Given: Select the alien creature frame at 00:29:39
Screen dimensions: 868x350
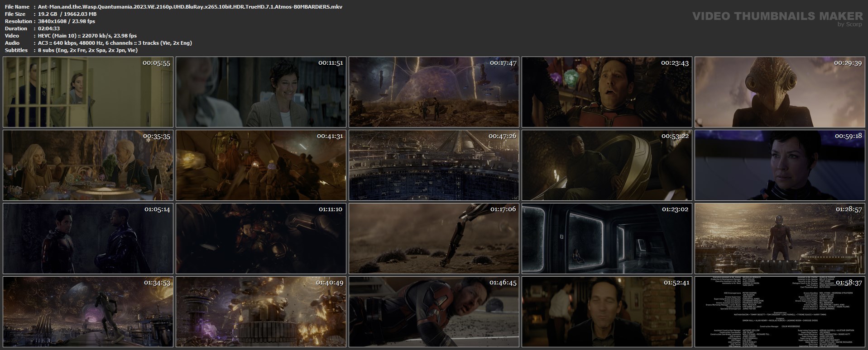Looking at the screenshot, I should click(780, 92).
